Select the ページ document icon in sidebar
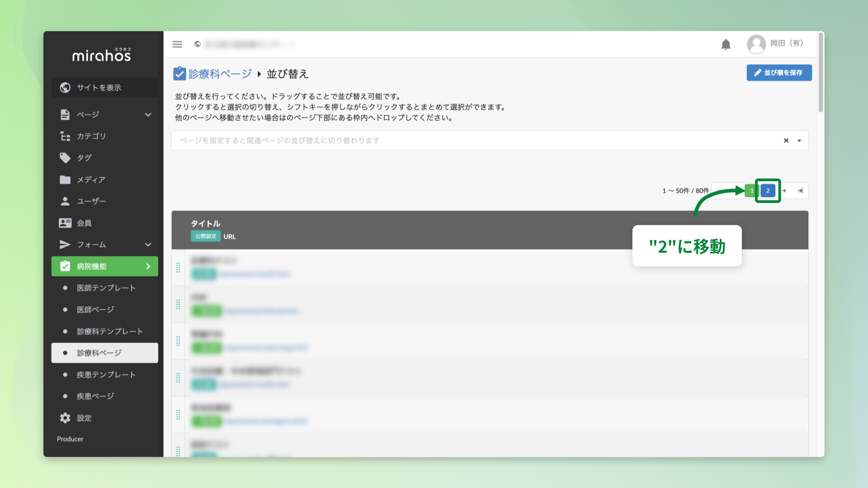The image size is (868, 488). pyautogui.click(x=65, y=114)
